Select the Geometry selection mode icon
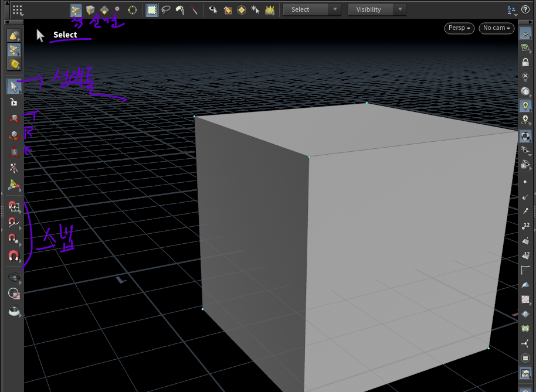 tap(14, 50)
